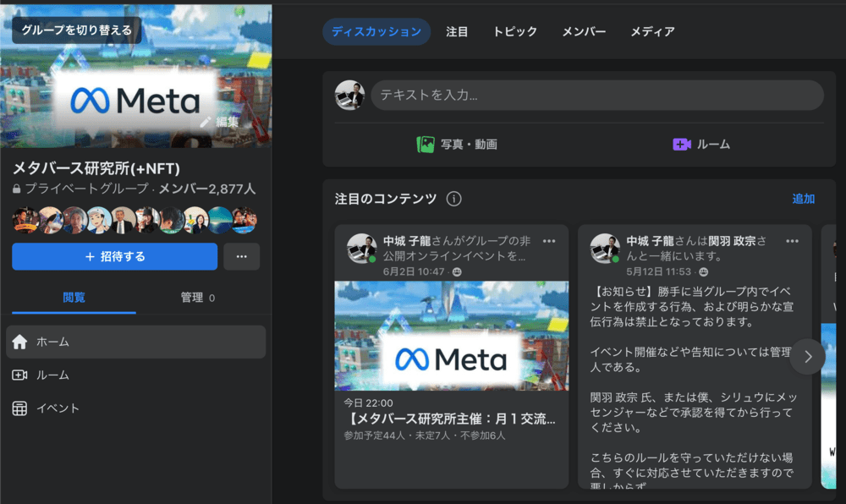Screen dimensions: 846x504
Task: Click the プライベートグループ privacy label
Action: pos(87,189)
